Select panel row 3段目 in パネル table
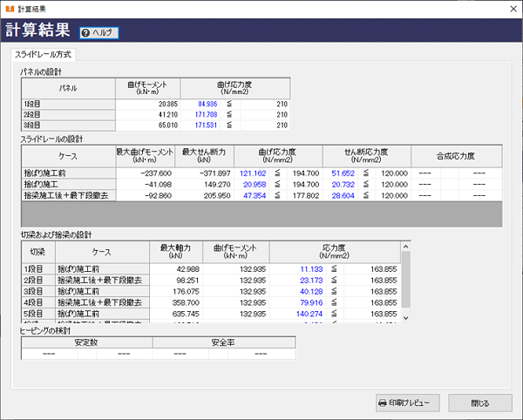Screen dimensions: 523x420 [x=68, y=125]
